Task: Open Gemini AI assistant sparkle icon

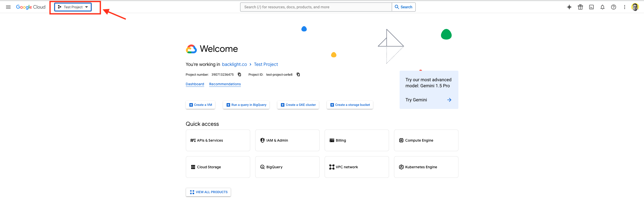Action: point(569,7)
